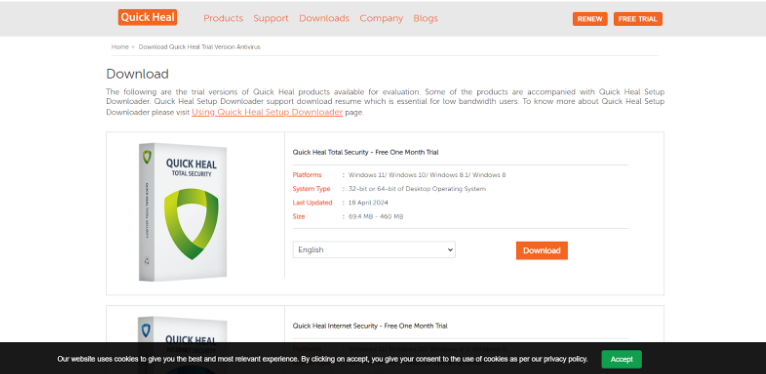
Task: Click the Internet Security Free One Month Trial title
Action: pos(370,326)
